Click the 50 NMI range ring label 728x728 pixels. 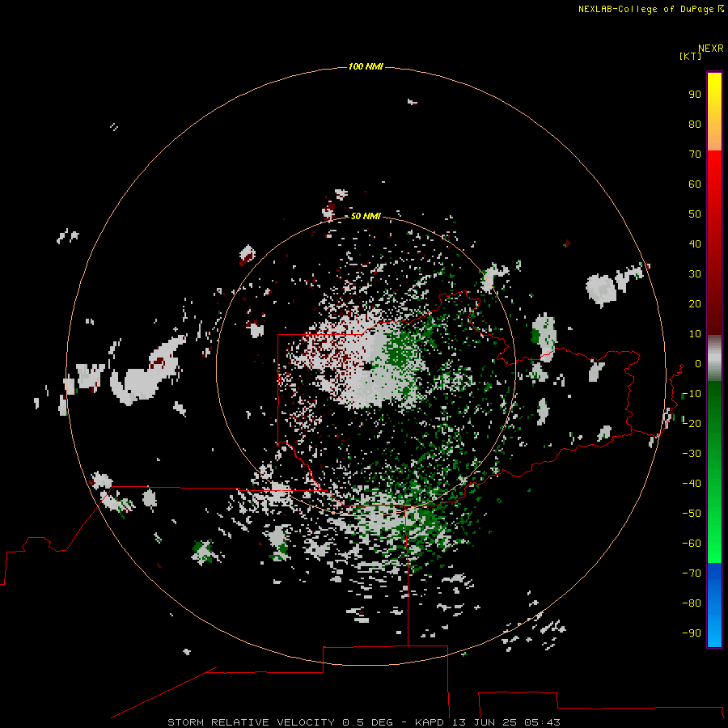pos(366,216)
